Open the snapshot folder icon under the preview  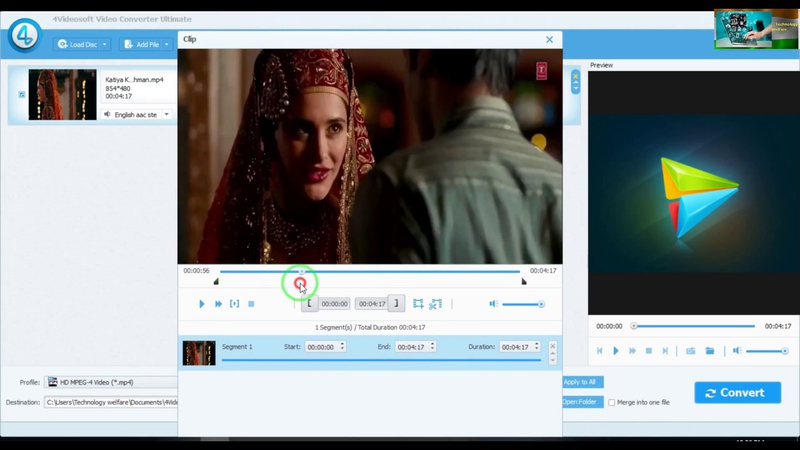(x=710, y=351)
